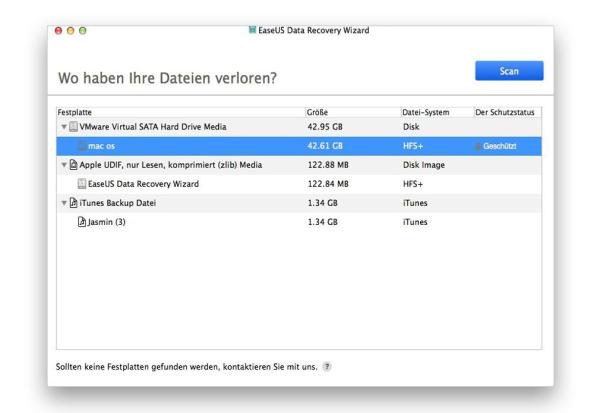Click the lock icon beside Geschützt
The width and height of the screenshot is (600, 413).
[x=478, y=146]
